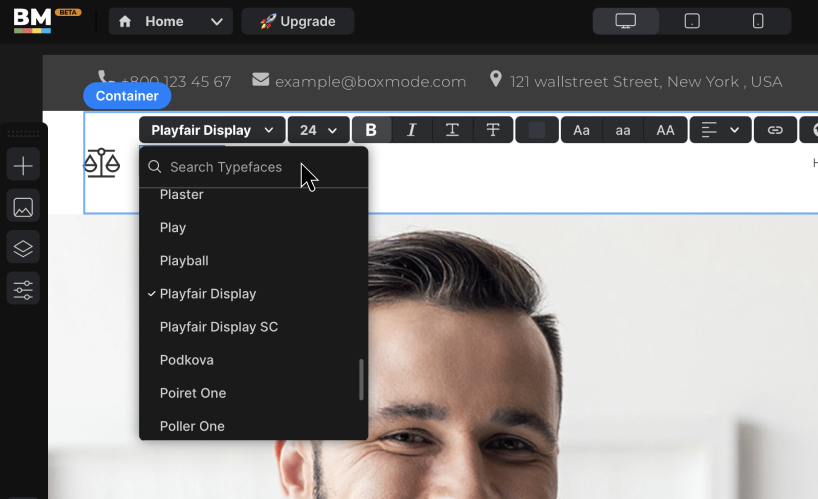Image resolution: width=818 pixels, height=499 pixels.
Task: Click the insert link icon
Action: click(x=775, y=130)
